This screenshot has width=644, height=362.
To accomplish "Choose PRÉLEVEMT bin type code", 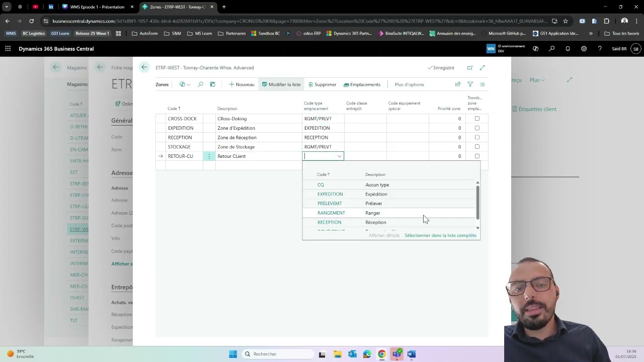I will [x=330, y=204].
